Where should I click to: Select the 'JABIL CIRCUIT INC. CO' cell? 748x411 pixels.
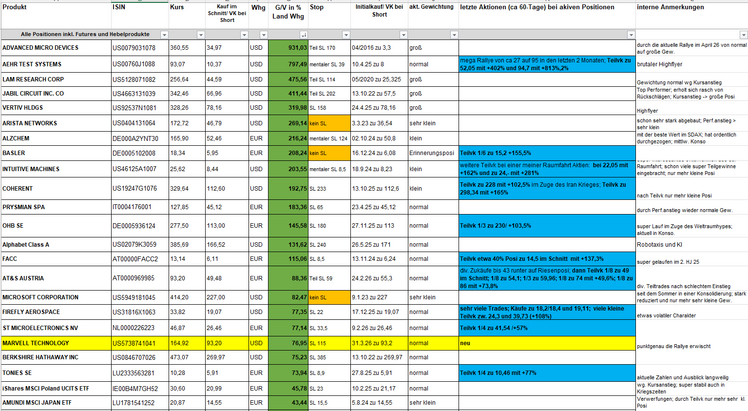pyautogui.click(x=56, y=93)
